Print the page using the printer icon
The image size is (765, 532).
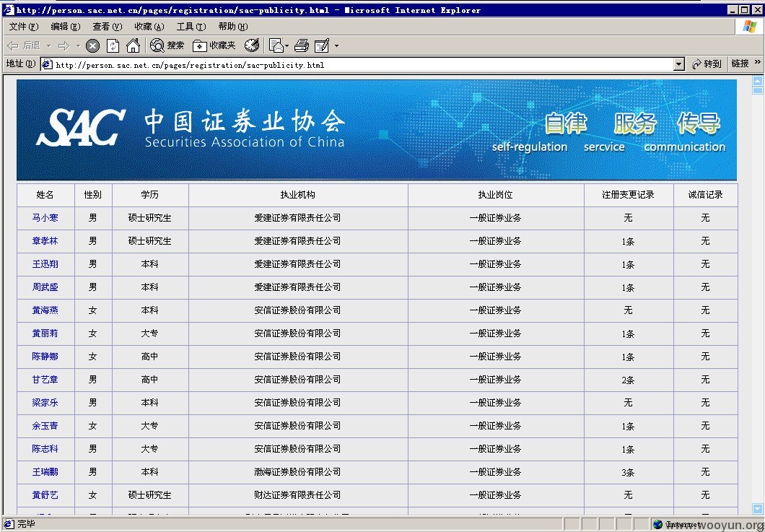click(302, 46)
